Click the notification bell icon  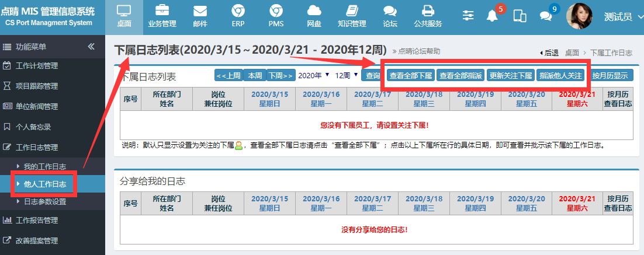[x=493, y=16]
